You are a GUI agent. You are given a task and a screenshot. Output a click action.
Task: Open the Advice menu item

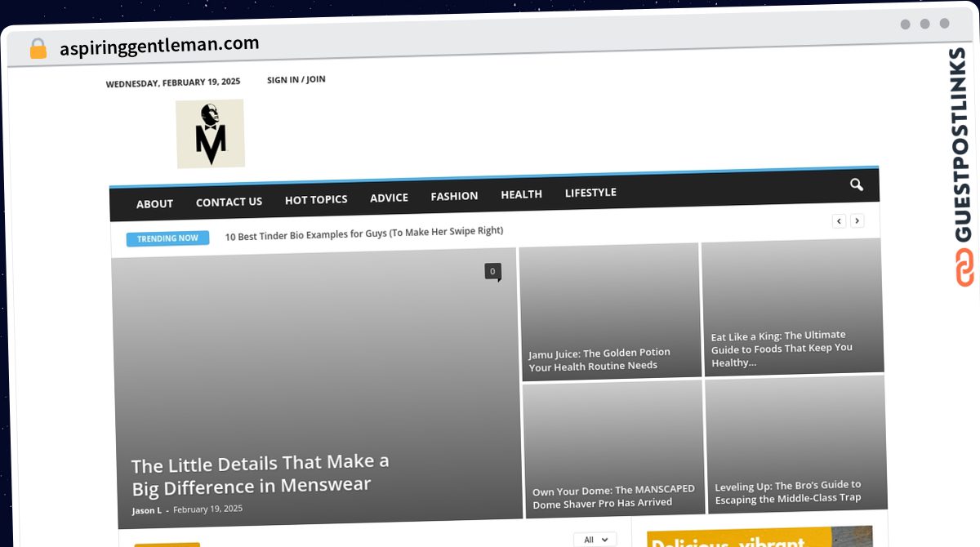[389, 198]
